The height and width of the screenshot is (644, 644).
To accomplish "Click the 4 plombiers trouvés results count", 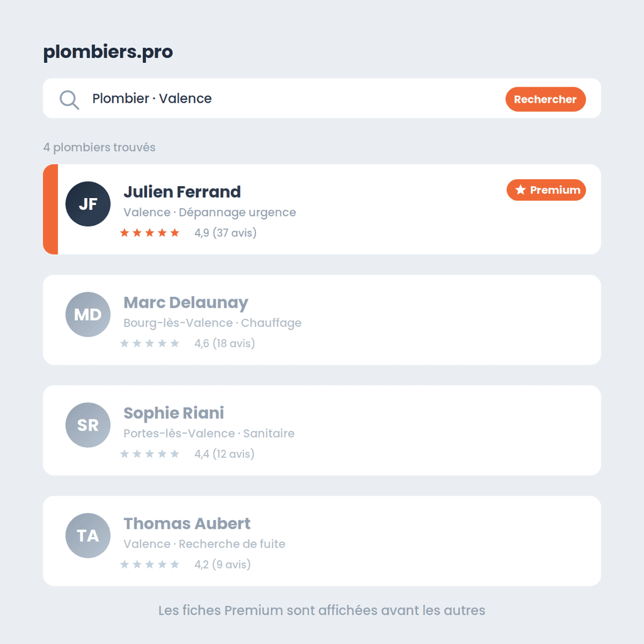I will click(99, 147).
